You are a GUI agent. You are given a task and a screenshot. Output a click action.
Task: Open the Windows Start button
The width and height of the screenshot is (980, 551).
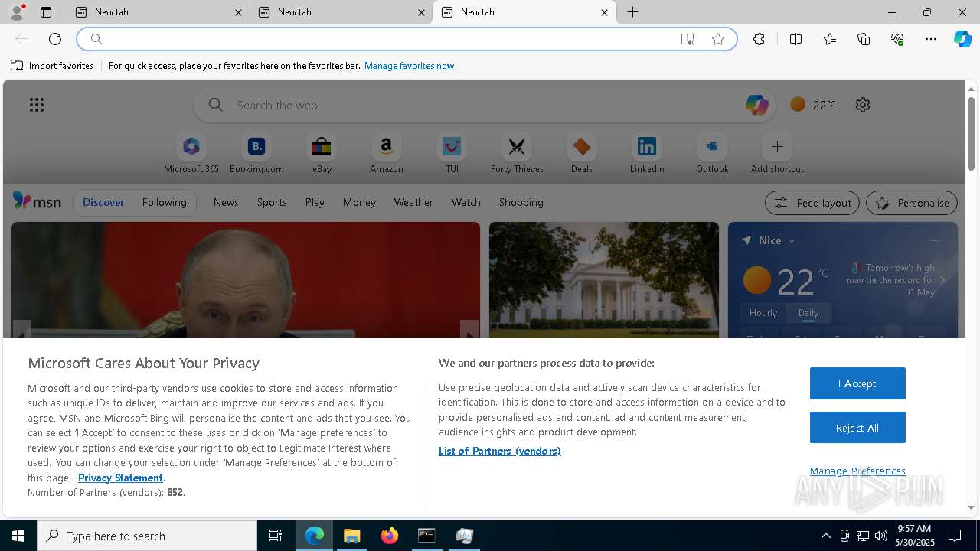(x=18, y=536)
